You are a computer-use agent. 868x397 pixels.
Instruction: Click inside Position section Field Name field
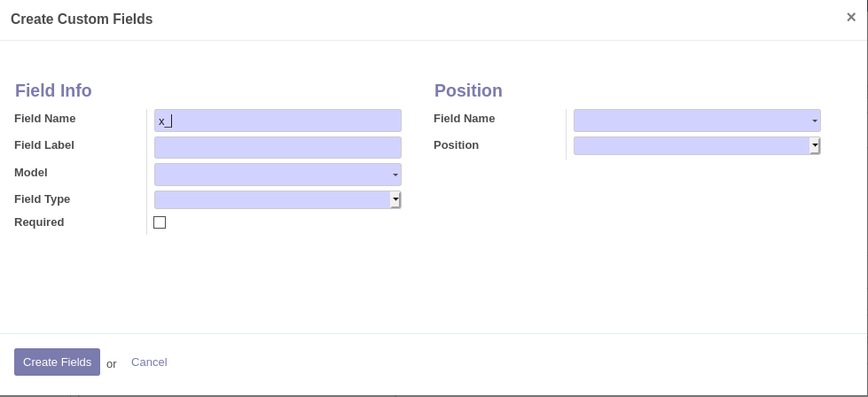(x=690, y=121)
